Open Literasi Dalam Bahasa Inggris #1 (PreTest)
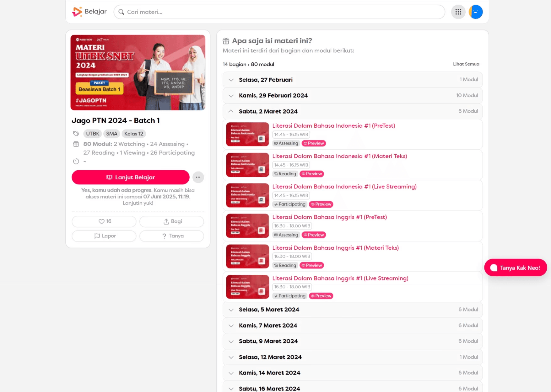Image resolution: width=551 pixels, height=392 pixels. pos(330,217)
